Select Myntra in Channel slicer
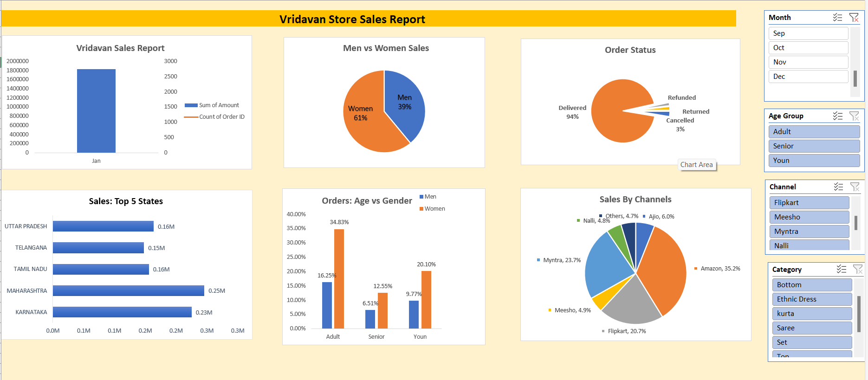This screenshot has height=380, width=868. point(809,232)
